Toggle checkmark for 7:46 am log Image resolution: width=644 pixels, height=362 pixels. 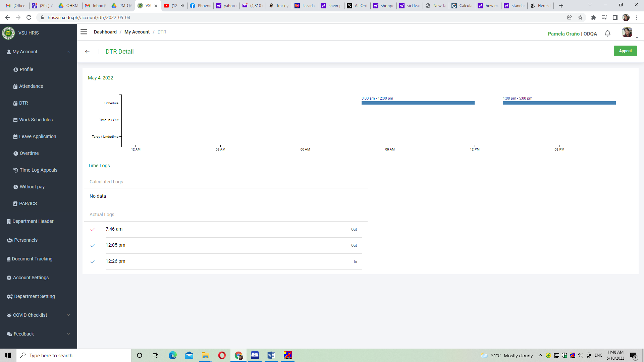pyautogui.click(x=92, y=230)
